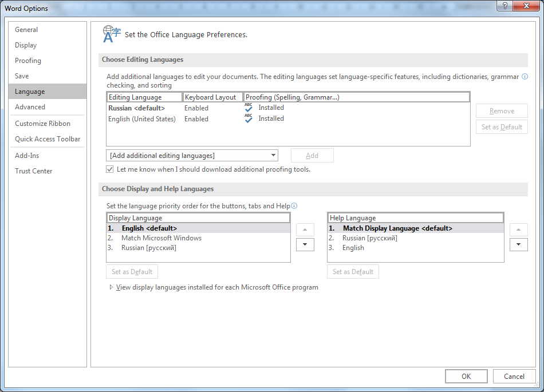
Task: Click the 'Editing Language' column header
Action: [x=144, y=97]
